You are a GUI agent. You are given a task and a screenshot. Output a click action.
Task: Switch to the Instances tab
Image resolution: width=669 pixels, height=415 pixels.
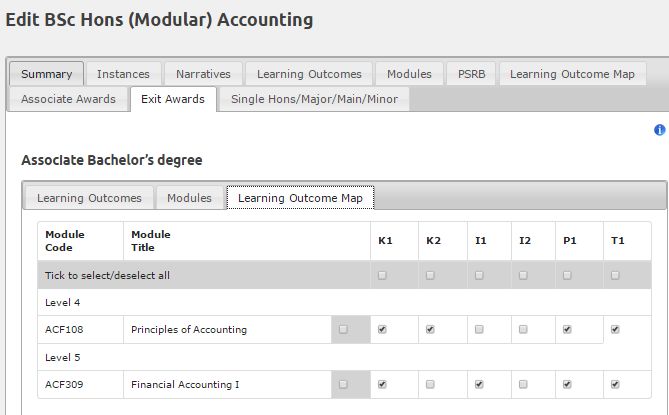click(123, 74)
